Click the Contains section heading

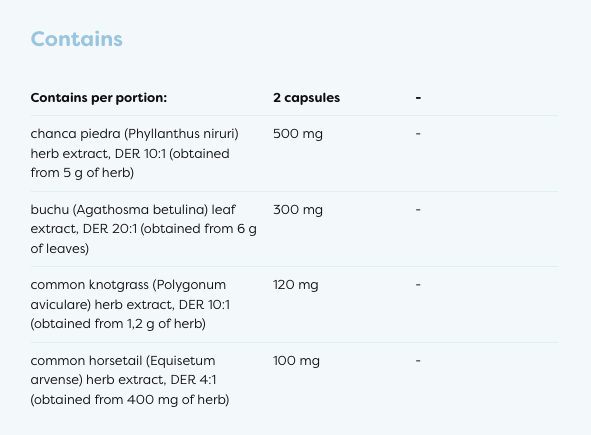click(77, 39)
